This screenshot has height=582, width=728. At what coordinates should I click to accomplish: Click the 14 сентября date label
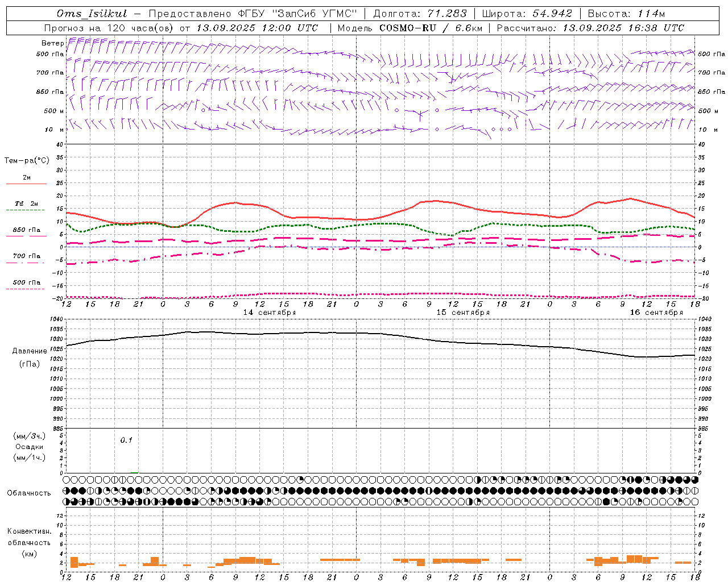click(270, 313)
